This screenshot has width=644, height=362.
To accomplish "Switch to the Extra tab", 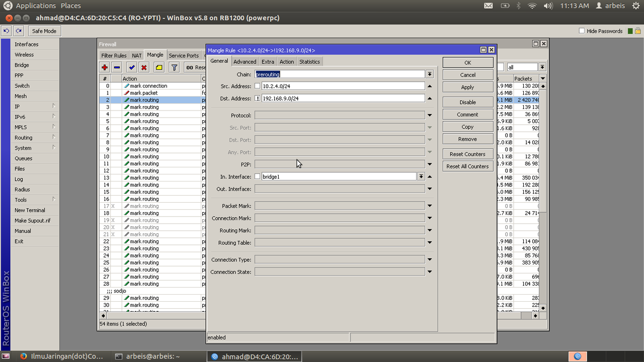I will pos(268,62).
